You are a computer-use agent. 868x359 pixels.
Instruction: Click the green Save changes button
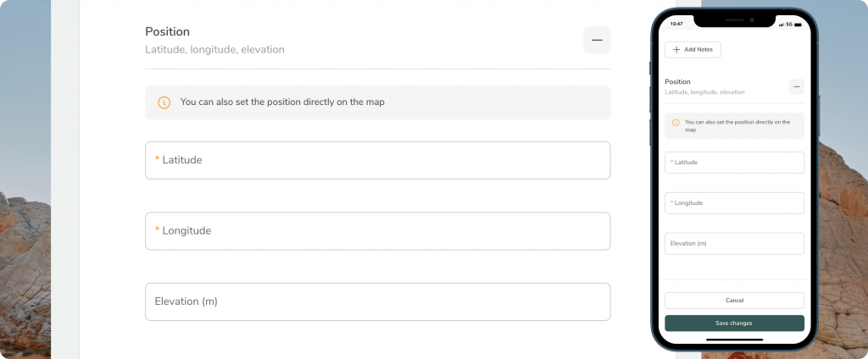click(734, 323)
